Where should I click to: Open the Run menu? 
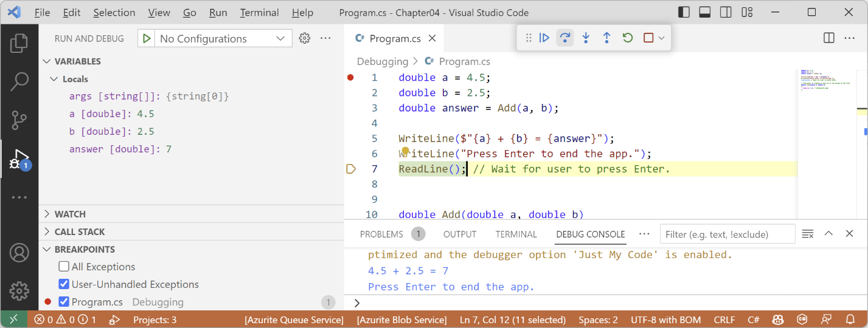tap(218, 12)
